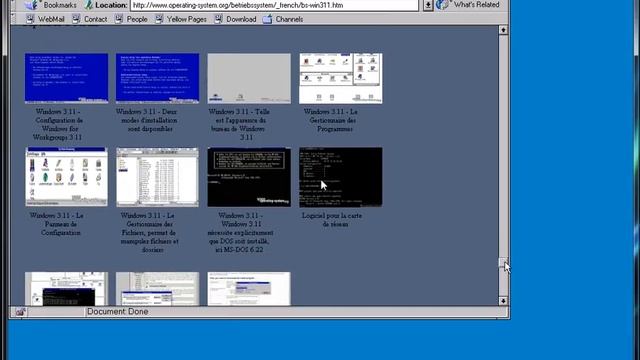Viewport: 640px width, 360px height.
Task: Open thumbnail Le Panneau de Configuration
Action: pos(67,177)
